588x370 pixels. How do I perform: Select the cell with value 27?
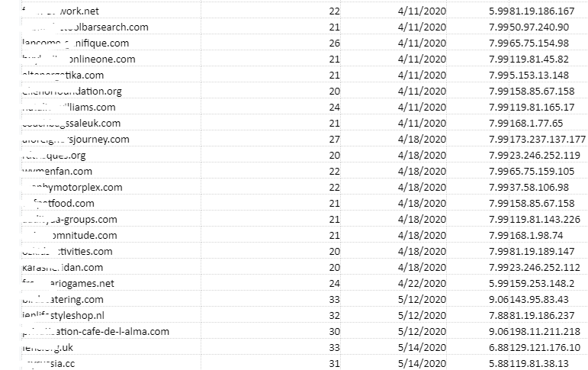[x=334, y=140]
